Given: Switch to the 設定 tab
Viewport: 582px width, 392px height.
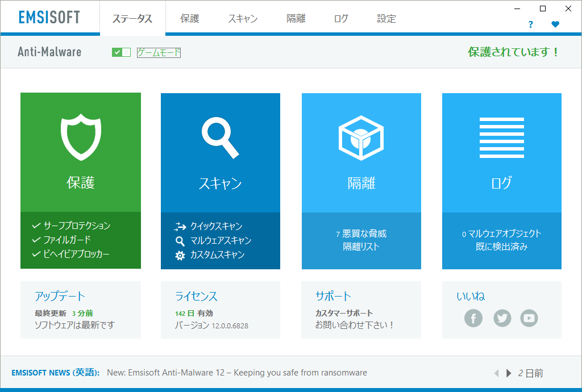Looking at the screenshot, I should point(386,18).
